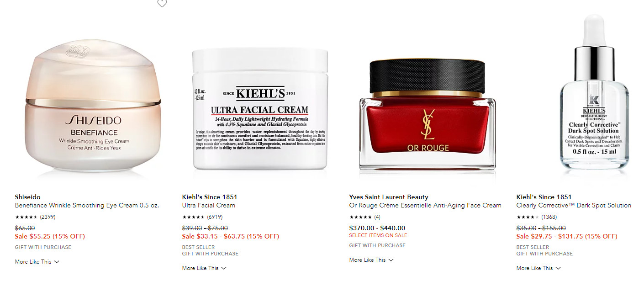This screenshot has height=281, width=644.
Task: Click Shiseido Gift With Purchase label
Action: click(43, 247)
